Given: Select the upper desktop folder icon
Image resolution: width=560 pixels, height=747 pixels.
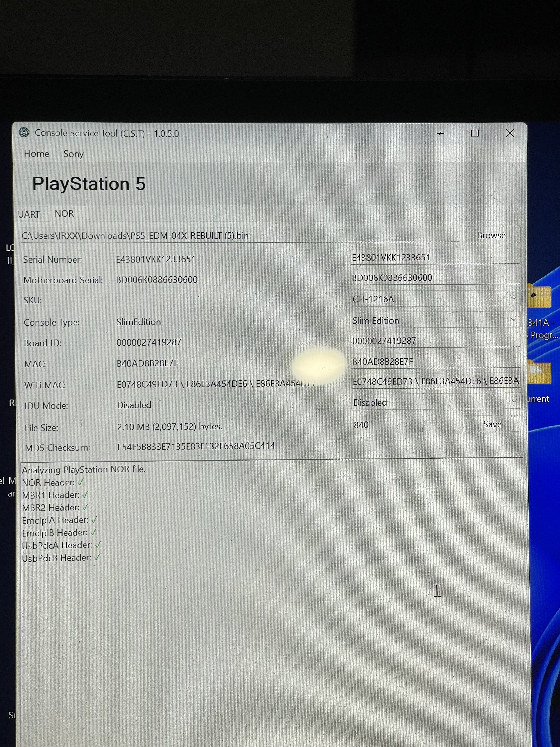Looking at the screenshot, I should 539,296.
